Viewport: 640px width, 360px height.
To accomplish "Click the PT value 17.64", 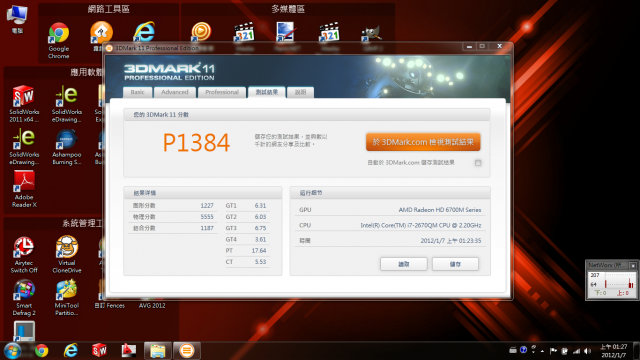I will (259, 251).
